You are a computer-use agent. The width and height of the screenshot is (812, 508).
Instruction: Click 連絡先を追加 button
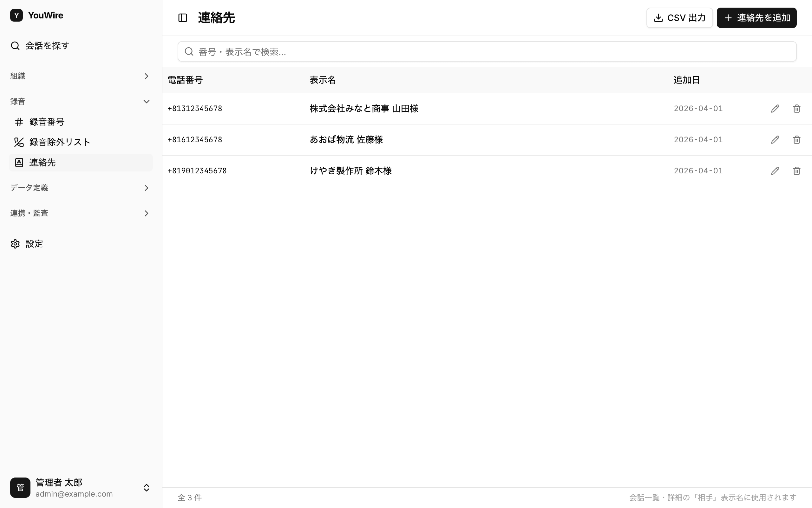(756, 18)
